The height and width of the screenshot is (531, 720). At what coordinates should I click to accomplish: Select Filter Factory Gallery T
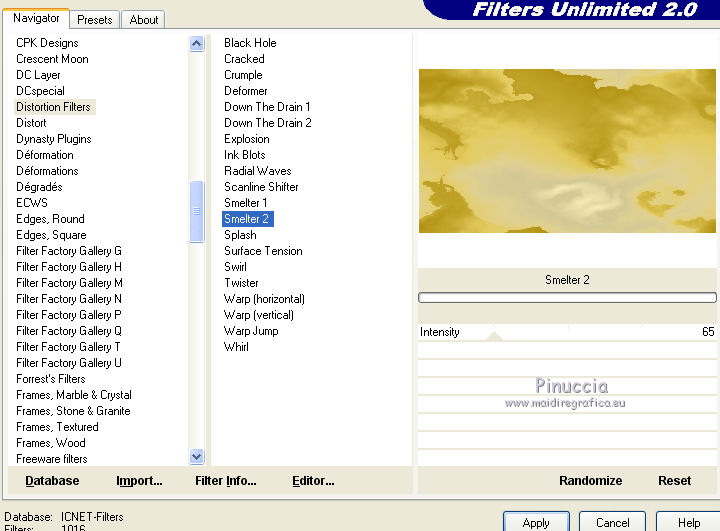[68, 347]
